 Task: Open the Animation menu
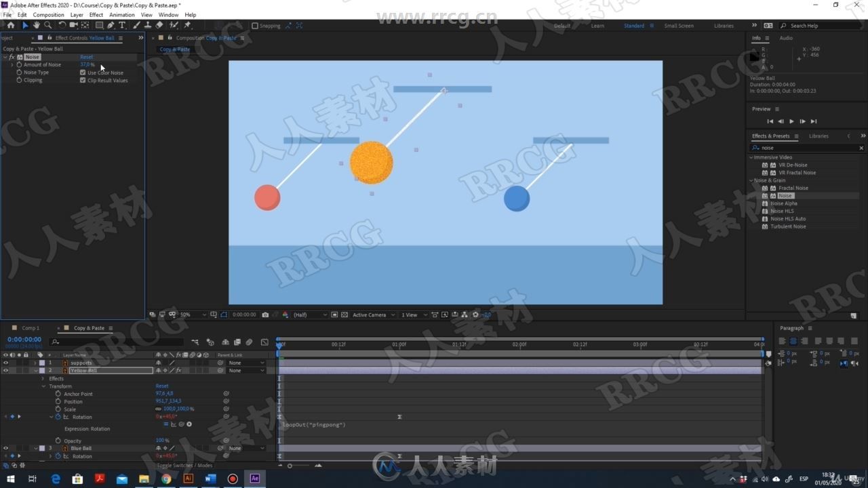pyautogui.click(x=122, y=14)
